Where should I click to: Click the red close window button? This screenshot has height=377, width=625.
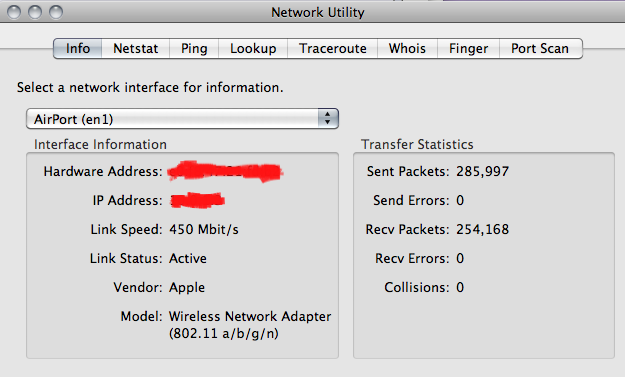14,12
